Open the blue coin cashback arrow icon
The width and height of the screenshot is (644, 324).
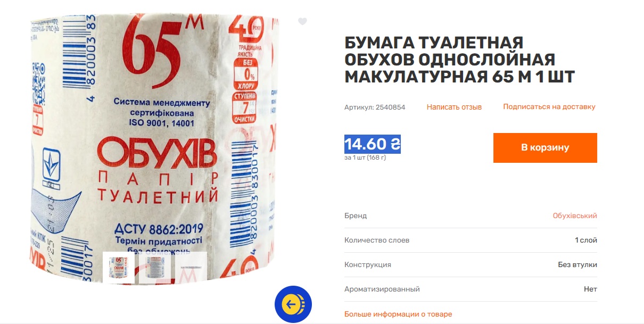point(293,304)
